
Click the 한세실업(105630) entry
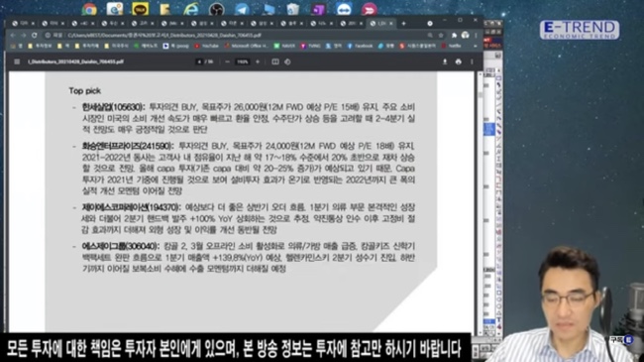point(113,107)
